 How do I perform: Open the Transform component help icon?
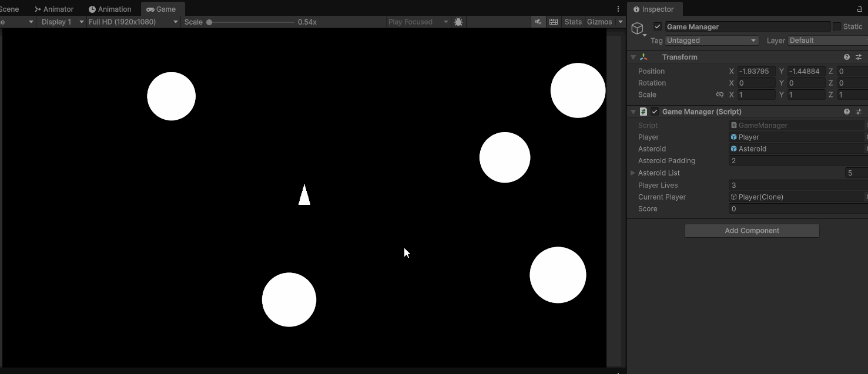click(847, 57)
